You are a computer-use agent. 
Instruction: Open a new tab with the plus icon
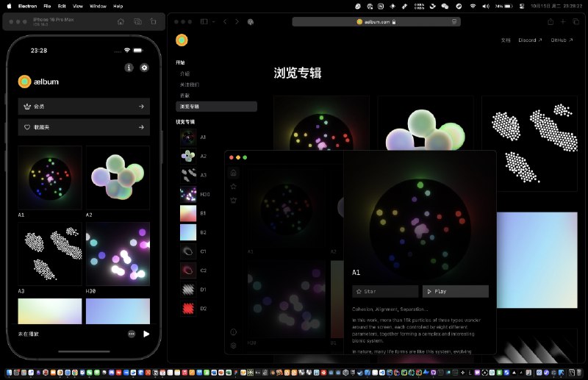563,22
